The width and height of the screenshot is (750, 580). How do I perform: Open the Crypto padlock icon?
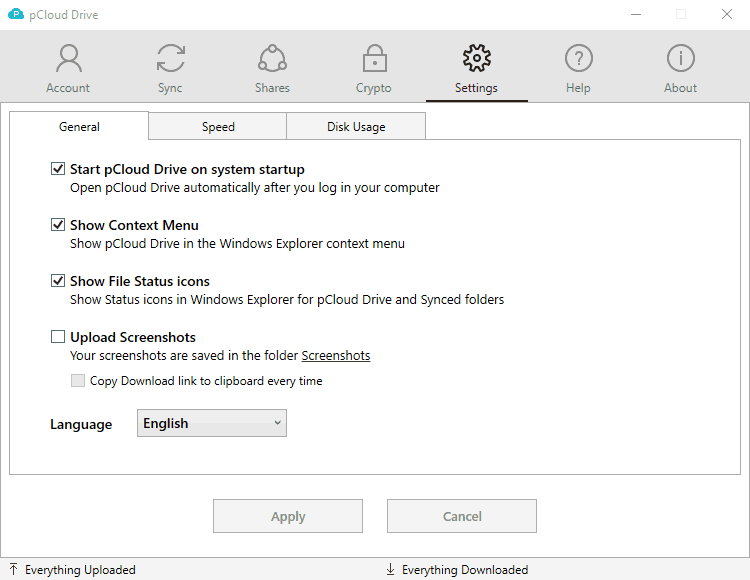point(375,58)
